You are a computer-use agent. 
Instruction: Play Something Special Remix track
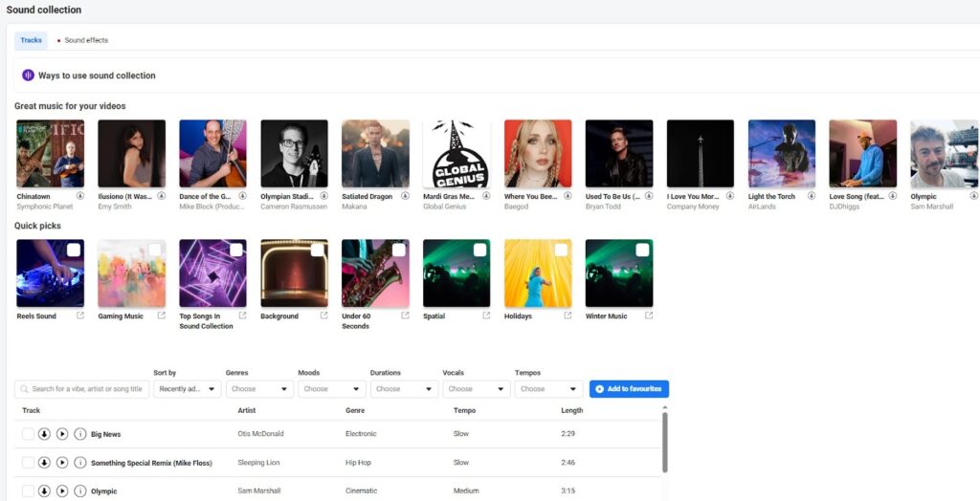(x=62, y=463)
